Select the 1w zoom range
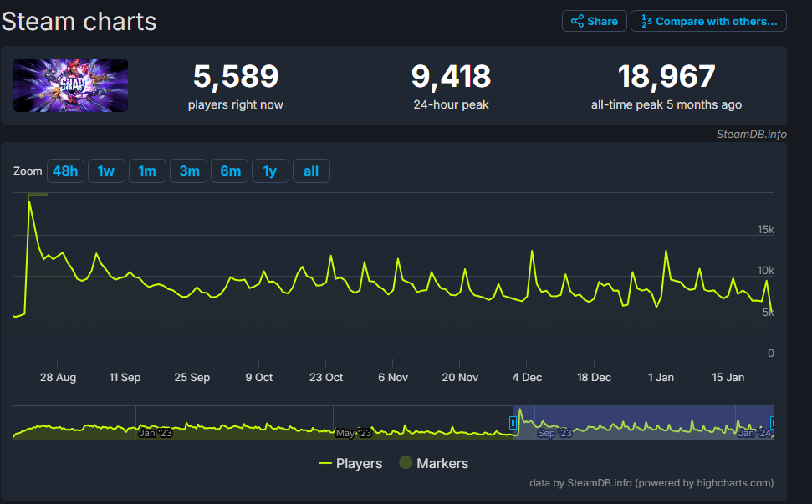Image resolution: width=812 pixels, height=504 pixels. pos(105,171)
